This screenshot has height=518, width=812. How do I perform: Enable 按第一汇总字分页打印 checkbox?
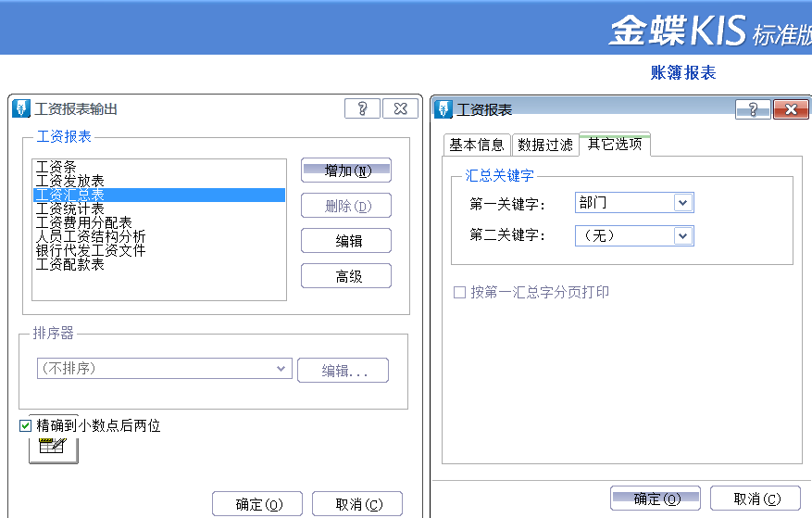tap(459, 293)
